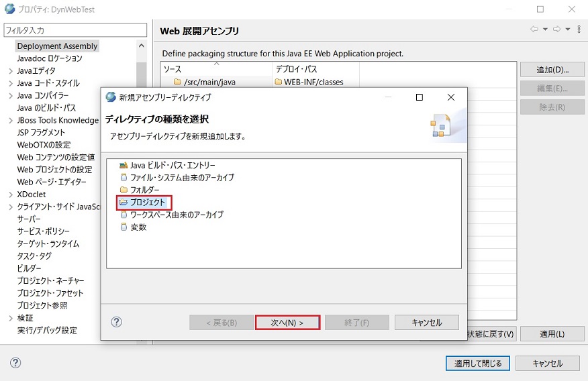Select 実行/デバッグ設定 in the tree
This screenshot has height=381, width=588.
[x=47, y=331]
